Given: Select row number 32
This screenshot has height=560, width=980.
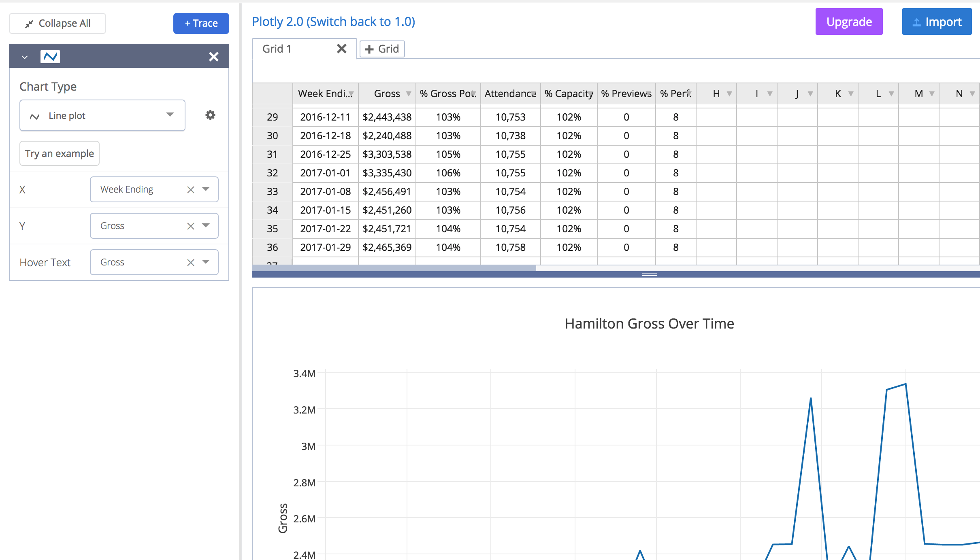Looking at the screenshot, I should tap(272, 173).
